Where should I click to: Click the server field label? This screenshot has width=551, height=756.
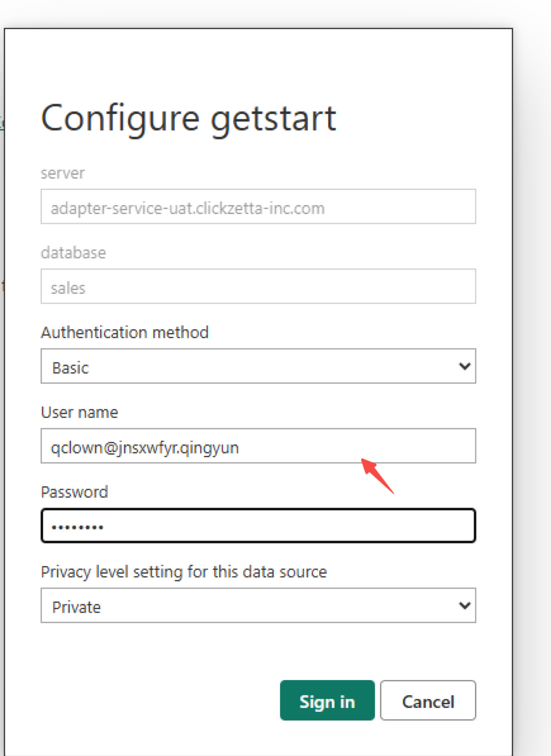(x=63, y=173)
